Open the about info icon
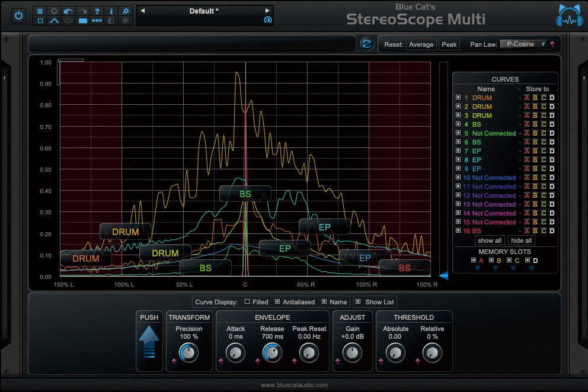588x392 pixels. [x=111, y=11]
